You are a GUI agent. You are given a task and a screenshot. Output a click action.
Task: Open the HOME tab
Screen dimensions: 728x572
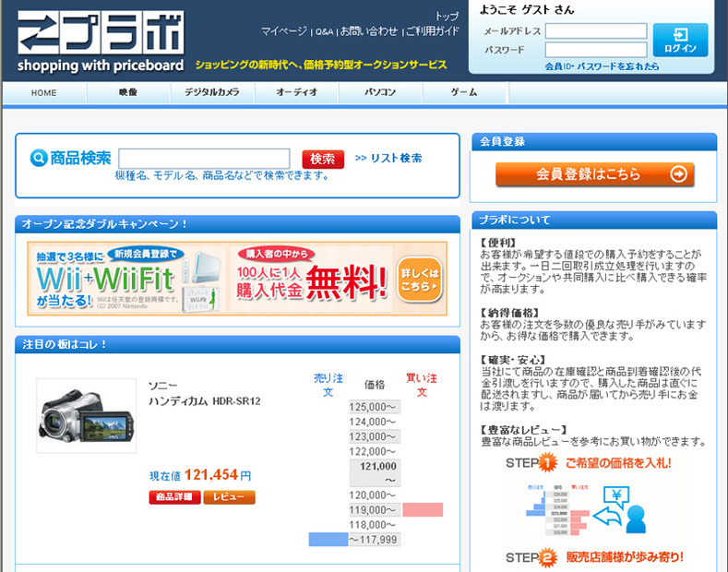(44, 92)
